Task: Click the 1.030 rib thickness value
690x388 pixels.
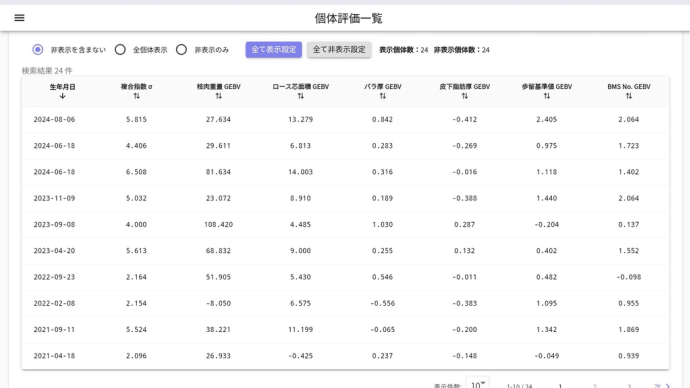Action: click(x=382, y=224)
